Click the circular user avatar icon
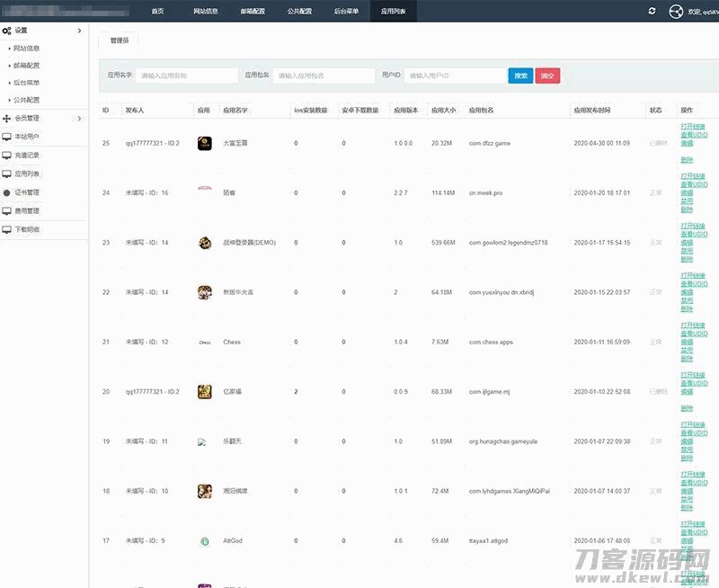719x588 pixels. [x=677, y=11]
